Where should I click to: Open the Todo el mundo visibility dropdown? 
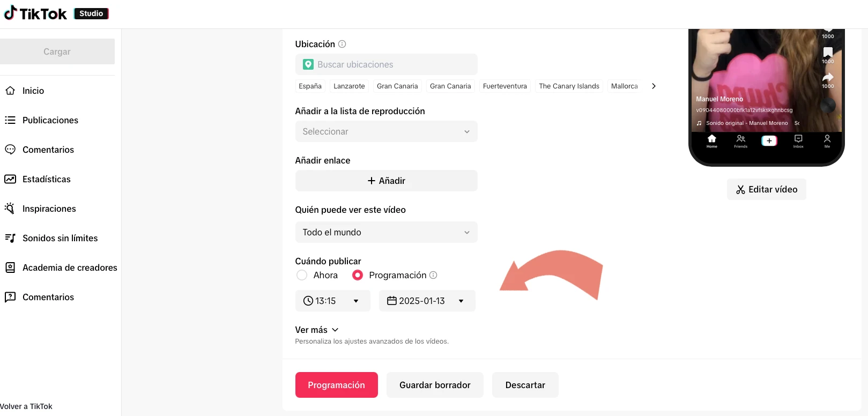tap(386, 232)
